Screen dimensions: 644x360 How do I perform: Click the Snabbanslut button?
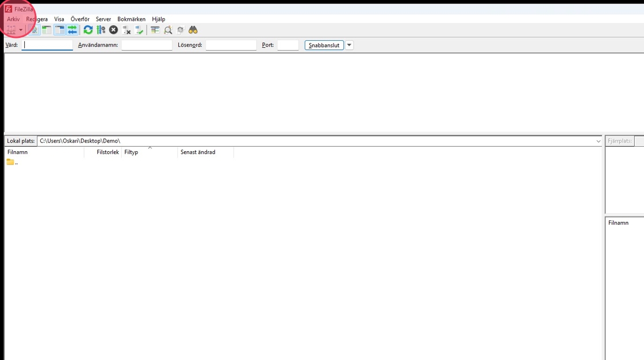[324, 45]
